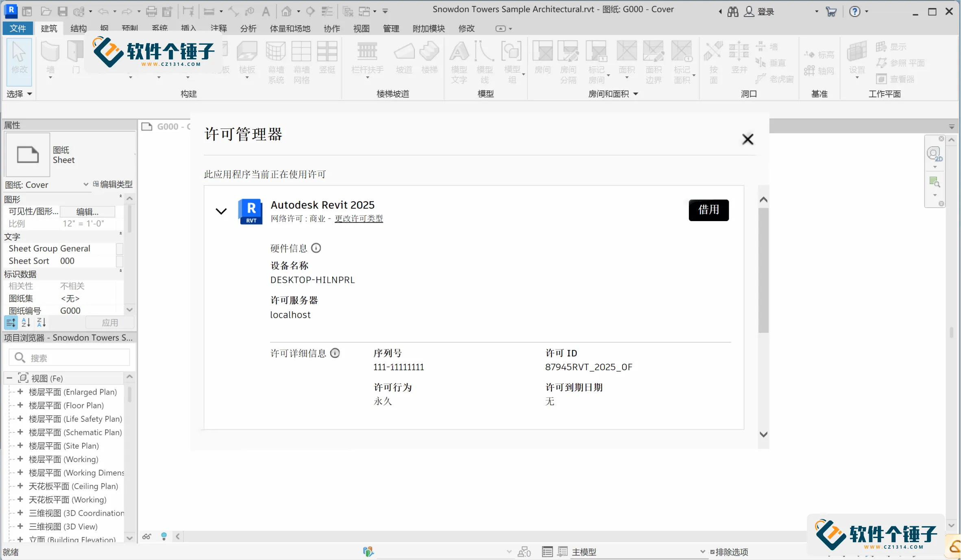Click the Open folder icon in quick access toolbar
The width and height of the screenshot is (961, 560).
click(46, 11)
